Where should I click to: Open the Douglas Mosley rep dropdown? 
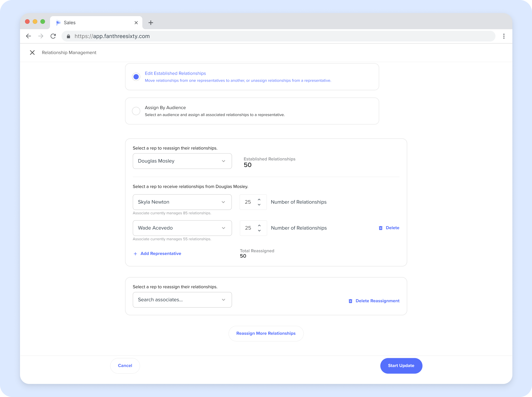coord(182,161)
